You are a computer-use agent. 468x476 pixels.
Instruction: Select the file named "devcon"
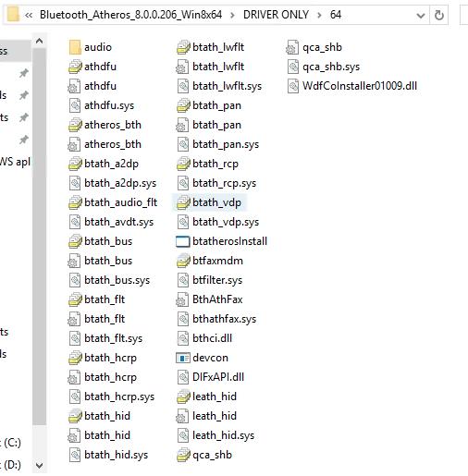[x=210, y=358]
